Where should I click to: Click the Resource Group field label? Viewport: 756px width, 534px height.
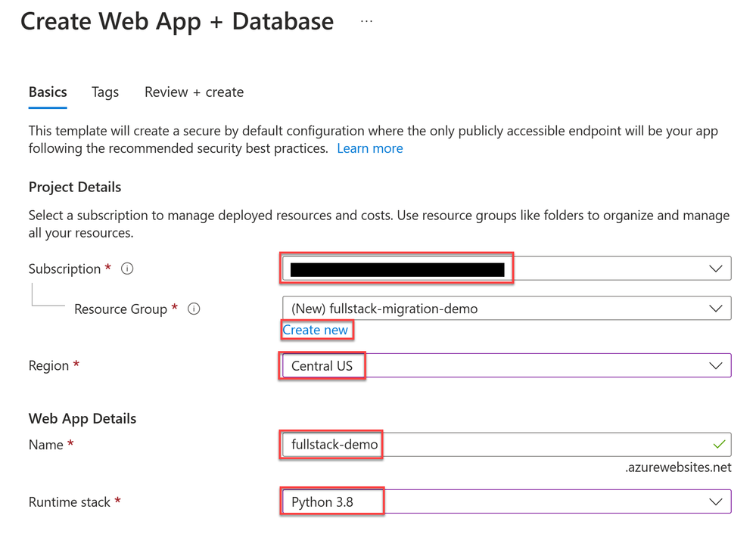click(x=120, y=309)
